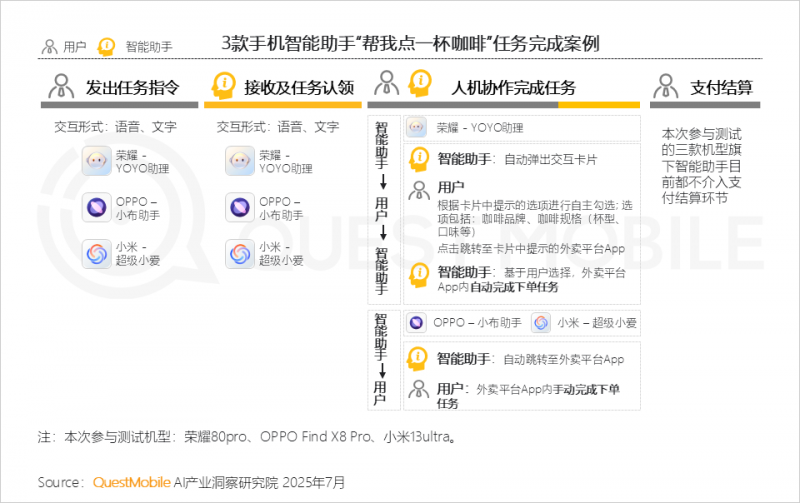The width and height of the screenshot is (800, 503).
Task: Click the user icon beside 根据卡片中提示的选项
Action: 419,190
